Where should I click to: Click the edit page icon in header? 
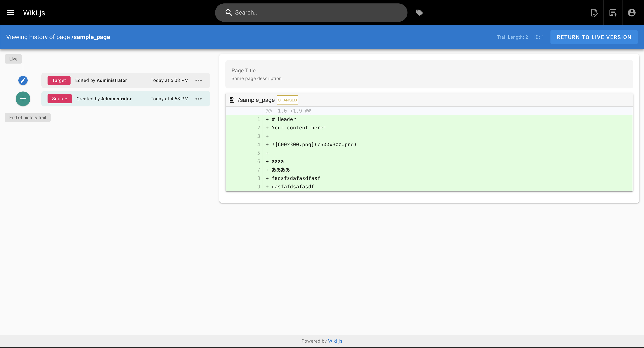pyautogui.click(x=594, y=12)
